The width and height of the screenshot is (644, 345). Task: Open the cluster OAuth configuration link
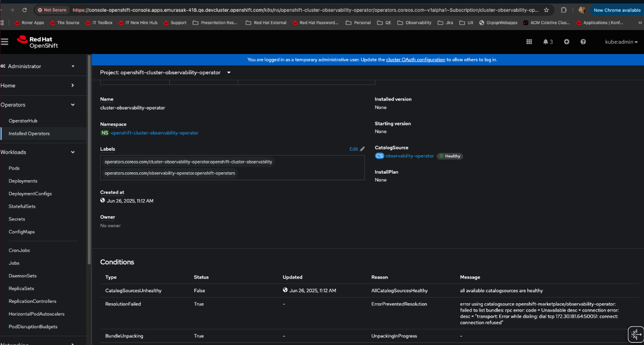point(415,60)
